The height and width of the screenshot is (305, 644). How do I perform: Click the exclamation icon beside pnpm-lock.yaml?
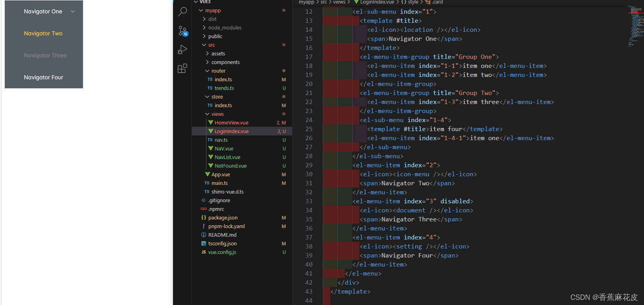(x=204, y=226)
